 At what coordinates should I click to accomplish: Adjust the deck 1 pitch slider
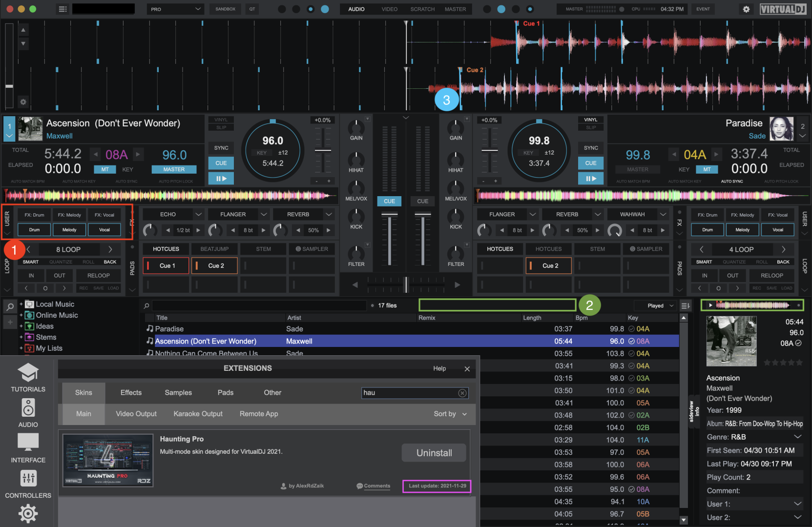tap(323, 151)
